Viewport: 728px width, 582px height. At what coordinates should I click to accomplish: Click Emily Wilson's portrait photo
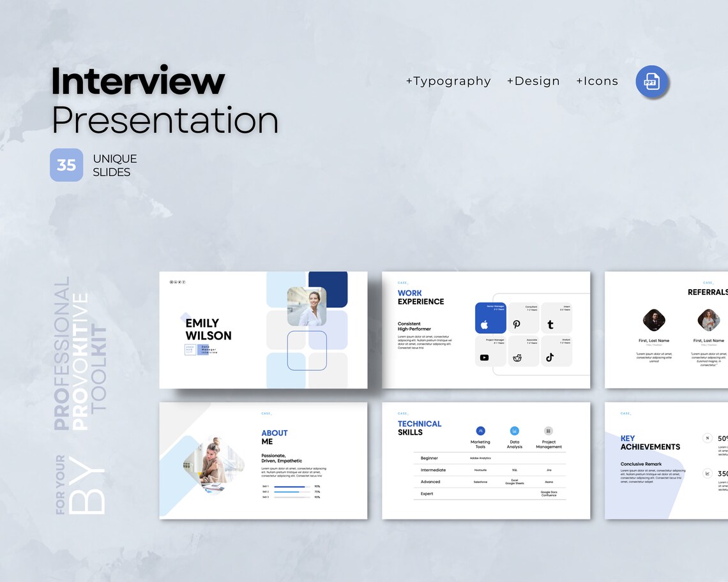pos(307,305)
